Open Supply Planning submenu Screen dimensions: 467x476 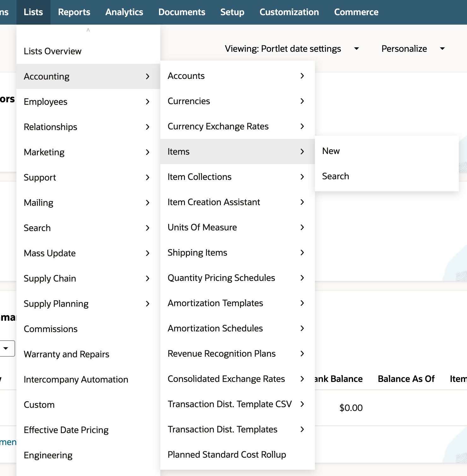coord(88,304)
